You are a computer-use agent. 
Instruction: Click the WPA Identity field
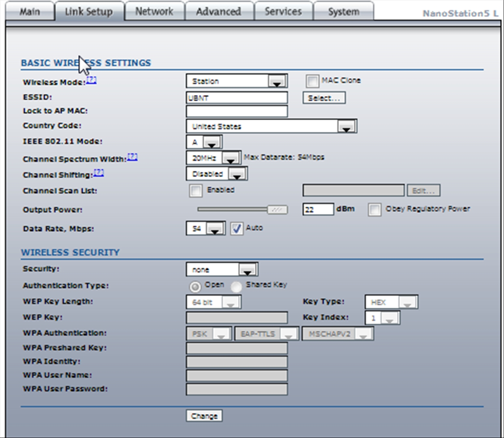[237, 362]
